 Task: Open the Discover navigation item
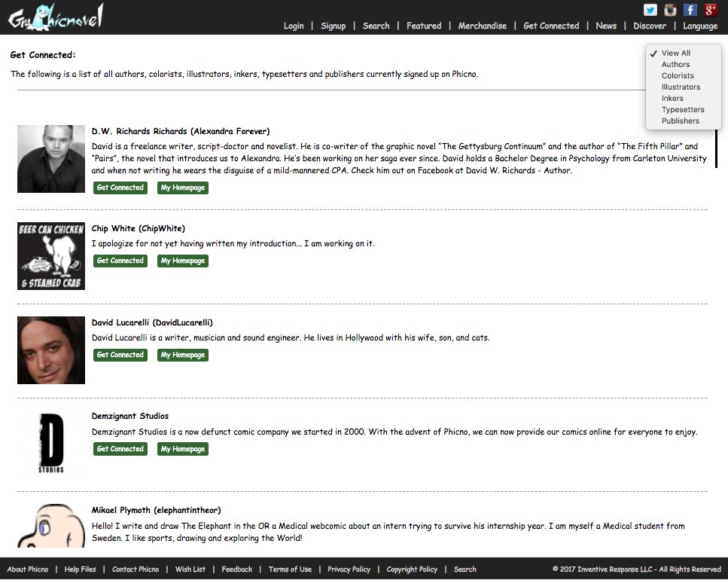click(650, 26)
